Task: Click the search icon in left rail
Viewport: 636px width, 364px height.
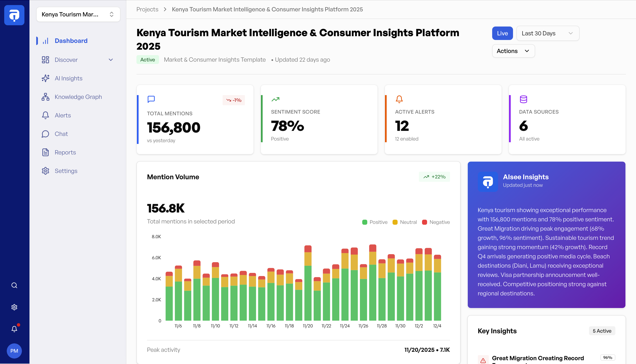Action: (14, 285)
